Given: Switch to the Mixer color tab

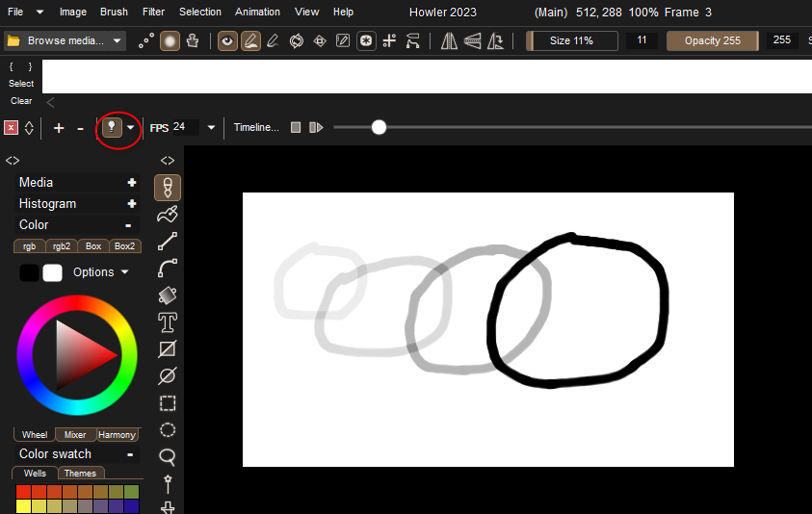Looking at the screenshot, I should click(75, 434).
